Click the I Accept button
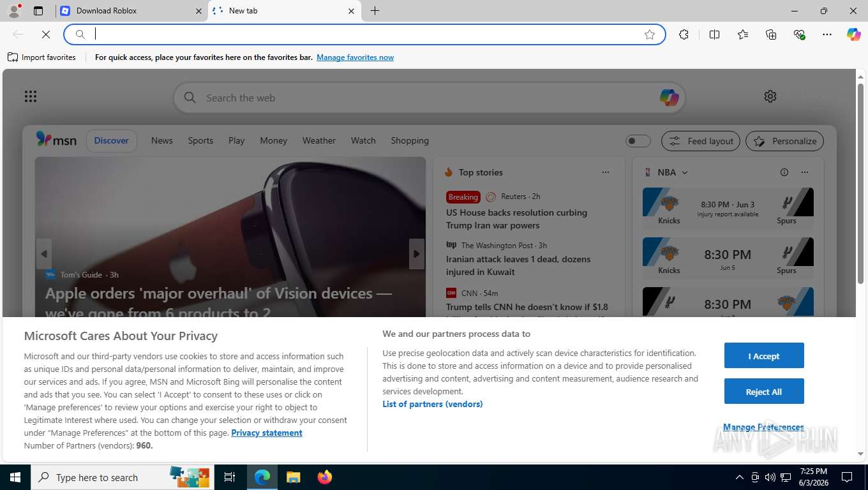 764,355
